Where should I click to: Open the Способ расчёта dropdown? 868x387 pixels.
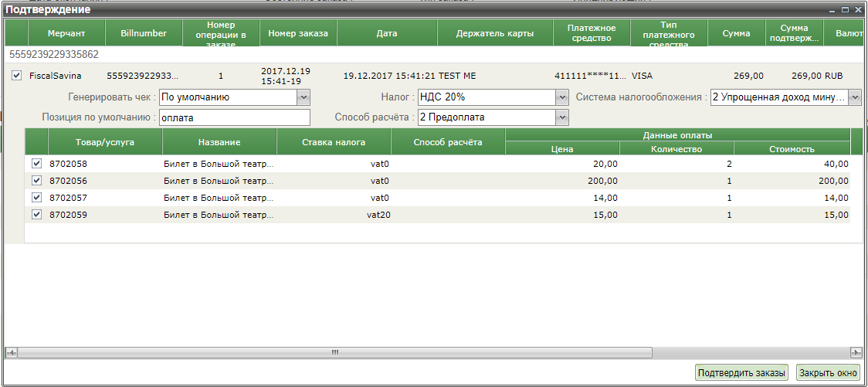pyautogui.click(x=562, y=117)
